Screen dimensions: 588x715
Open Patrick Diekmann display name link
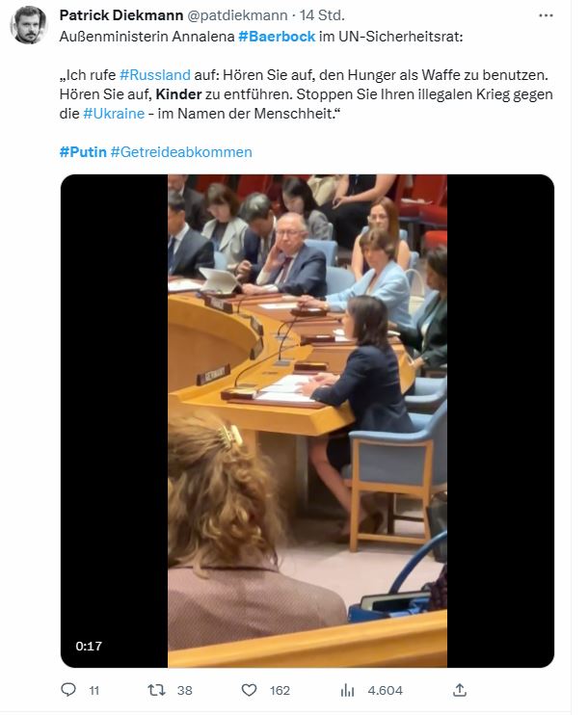121,15
